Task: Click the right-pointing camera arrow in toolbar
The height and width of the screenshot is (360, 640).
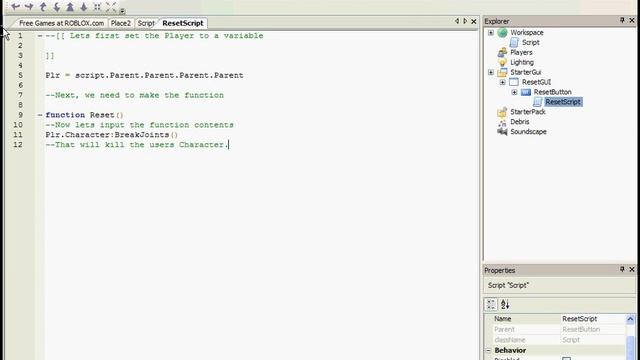Action: (29, 7)
